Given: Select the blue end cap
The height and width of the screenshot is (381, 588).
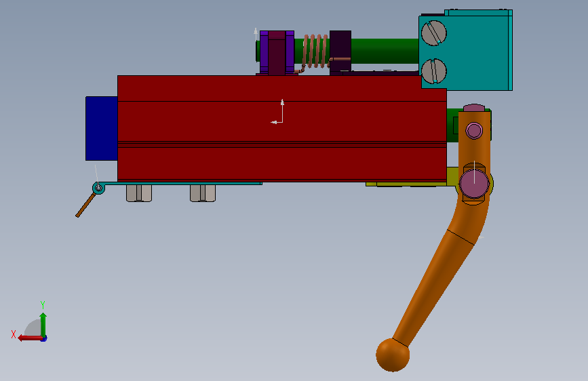Looking at the screenshot, I should (102, 128).
